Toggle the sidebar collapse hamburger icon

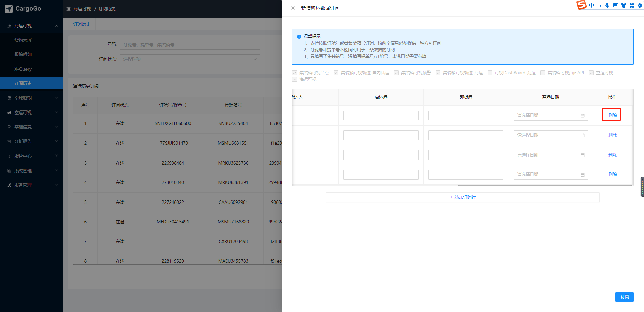click(x=69, y=9)
